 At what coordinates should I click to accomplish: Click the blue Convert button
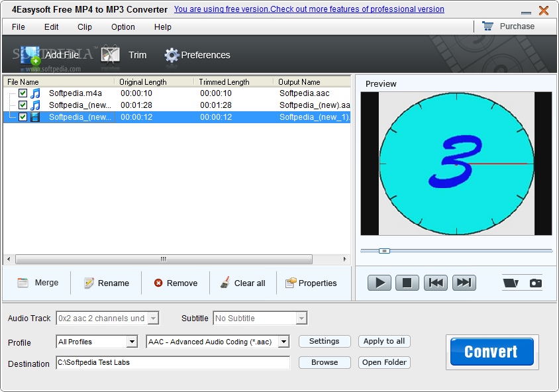(492, 352)
